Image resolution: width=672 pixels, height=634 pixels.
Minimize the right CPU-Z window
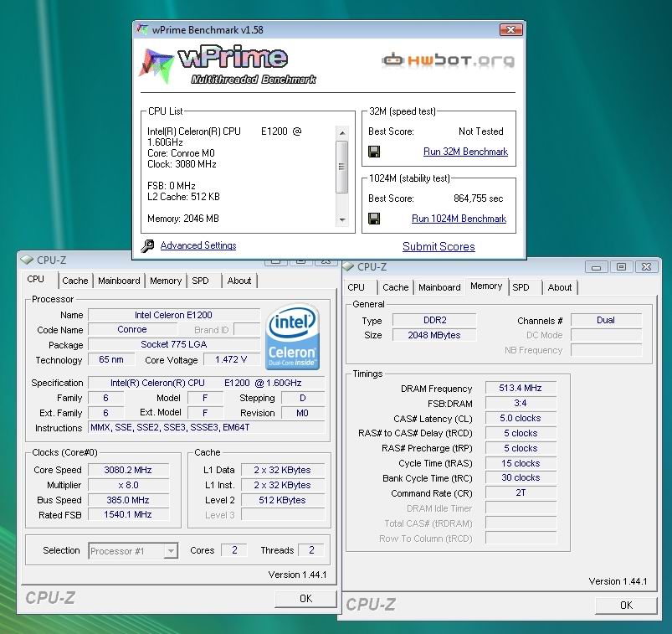(x=596, y=267)
